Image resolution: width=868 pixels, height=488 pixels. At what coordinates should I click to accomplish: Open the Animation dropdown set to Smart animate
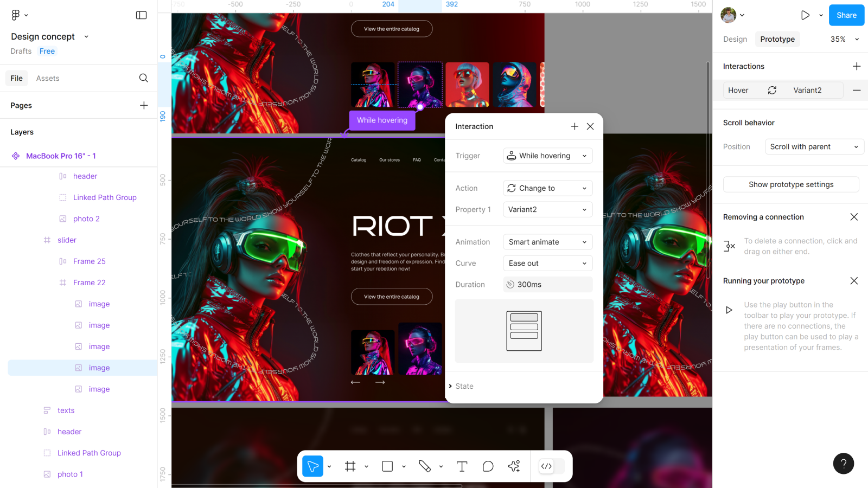click(x=547, y=242)
